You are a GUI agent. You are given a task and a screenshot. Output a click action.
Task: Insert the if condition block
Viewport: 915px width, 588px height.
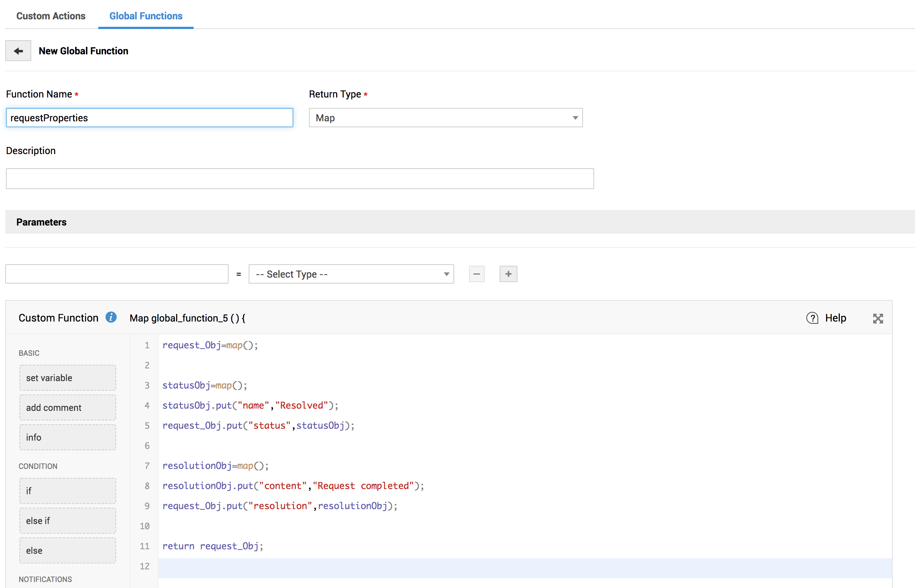pyautogui.click(x=68, y=490)
